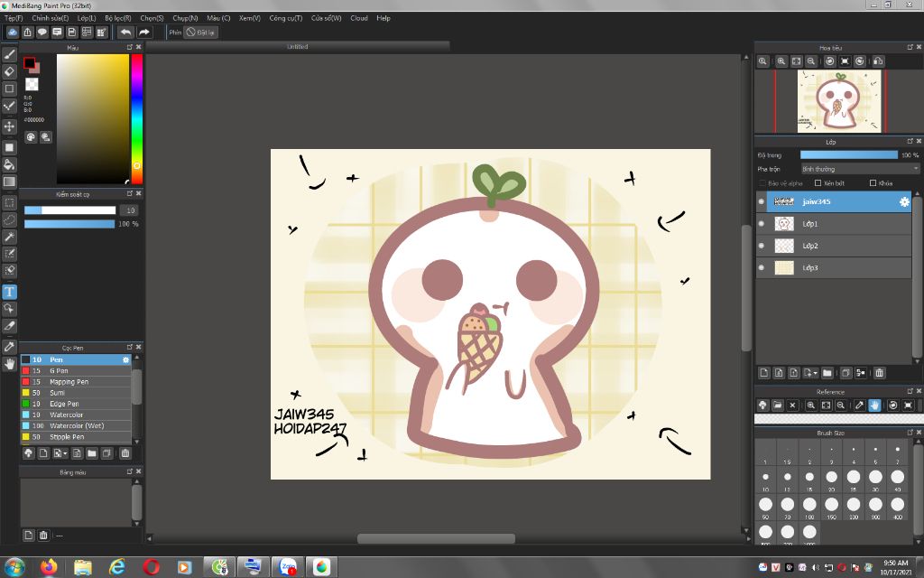924x578 pixels.
Task: Select the Watercolor (Wet) brush
Action: 76,426
